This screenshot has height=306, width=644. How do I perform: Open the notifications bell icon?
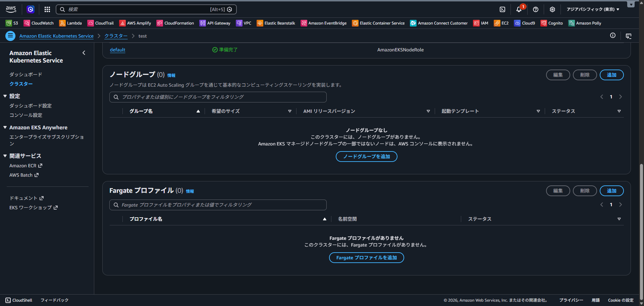click(x=519, y=9)
